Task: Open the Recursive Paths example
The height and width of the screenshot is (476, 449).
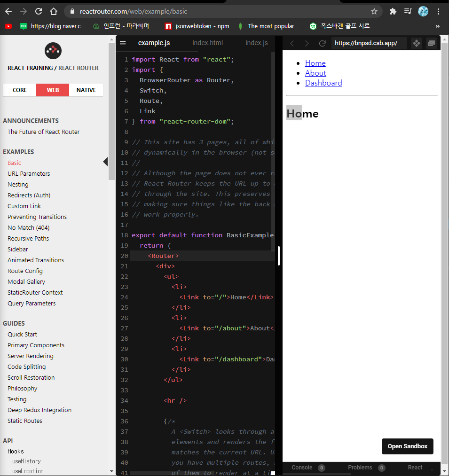Action: (x=28, y=239)
